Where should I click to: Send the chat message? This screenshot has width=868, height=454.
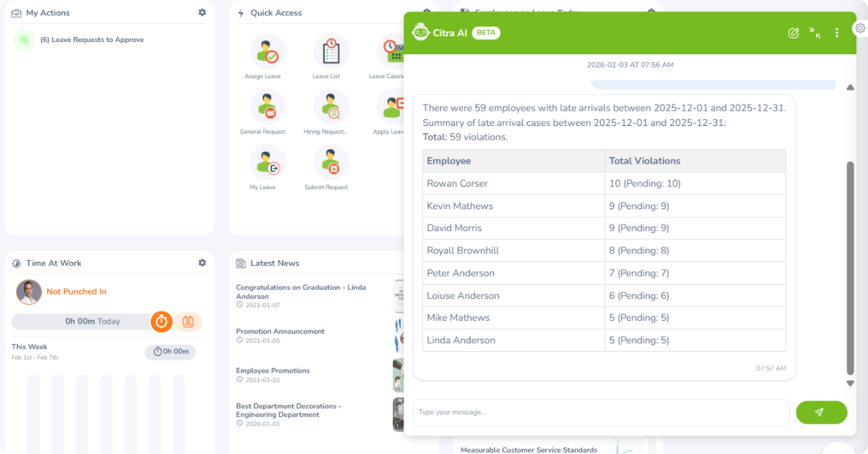[821, 412]
